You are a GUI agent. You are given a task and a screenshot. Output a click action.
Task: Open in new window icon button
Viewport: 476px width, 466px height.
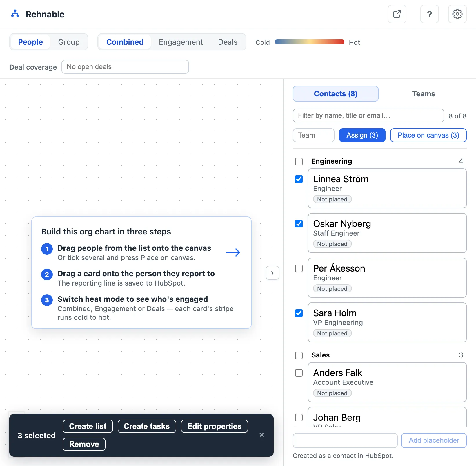pyautogui.click(x=397, y=14)
